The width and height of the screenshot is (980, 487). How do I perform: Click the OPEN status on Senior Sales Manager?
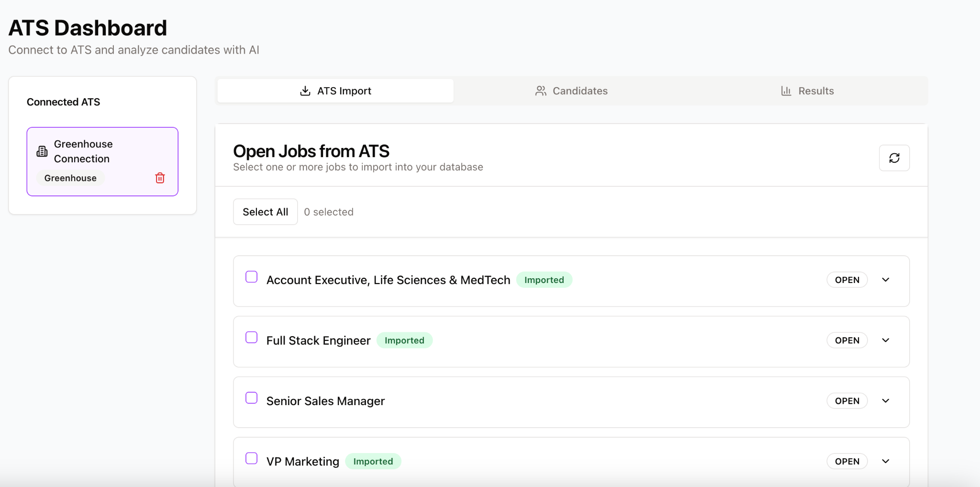[x=847, y=401]
